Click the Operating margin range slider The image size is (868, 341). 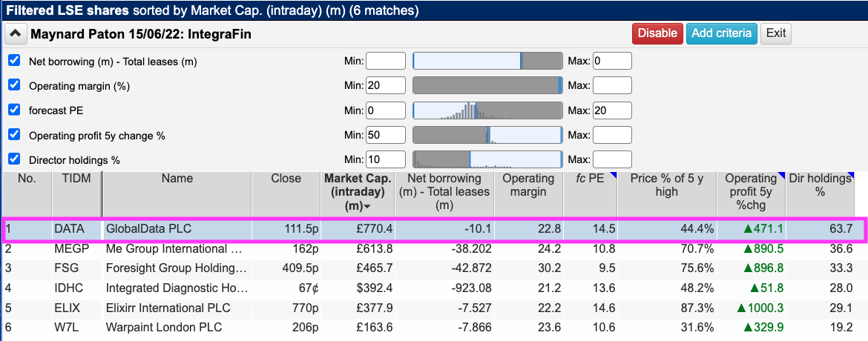click(487, 85)
